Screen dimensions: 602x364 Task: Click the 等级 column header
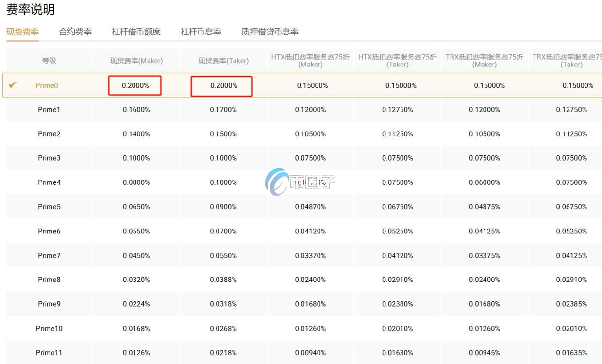tap(49, 60)
